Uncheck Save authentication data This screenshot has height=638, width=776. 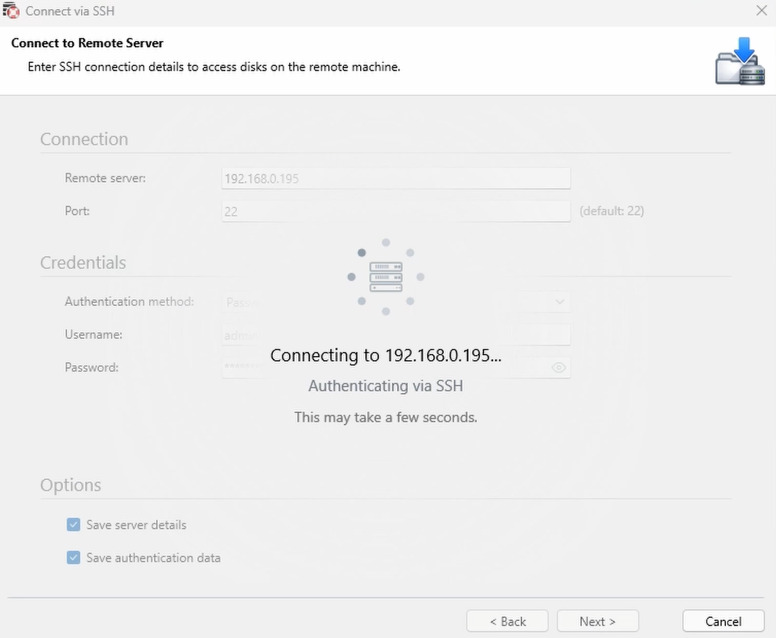(73, 558)
